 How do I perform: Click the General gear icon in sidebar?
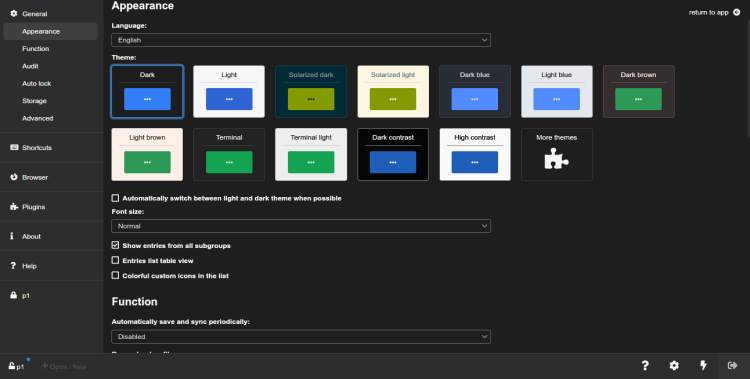tap(13, 14)
